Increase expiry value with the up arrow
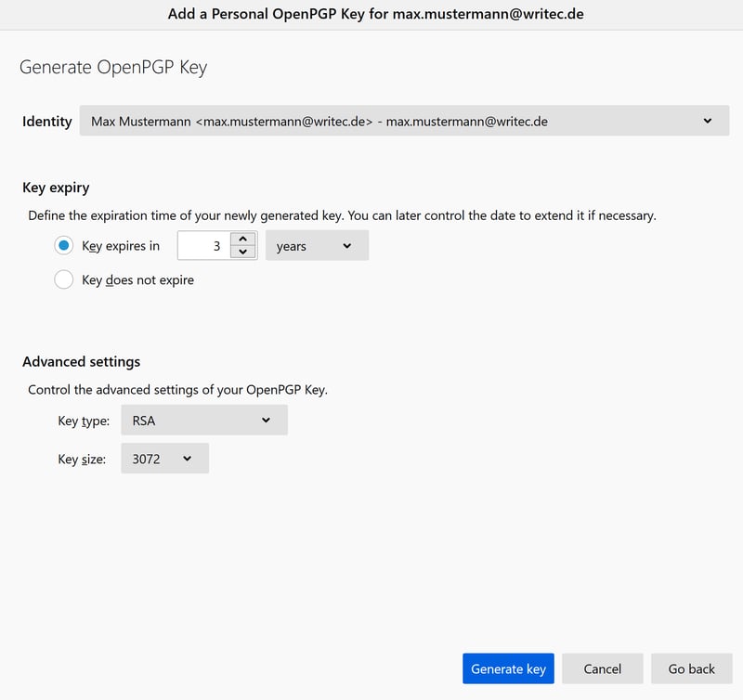 pos(242,240)
